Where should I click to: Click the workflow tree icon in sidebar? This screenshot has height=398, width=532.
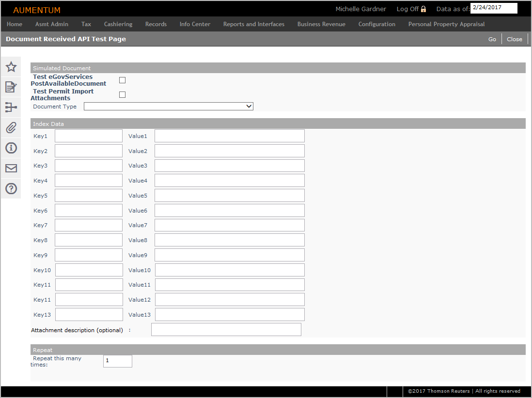click(11, 107)
